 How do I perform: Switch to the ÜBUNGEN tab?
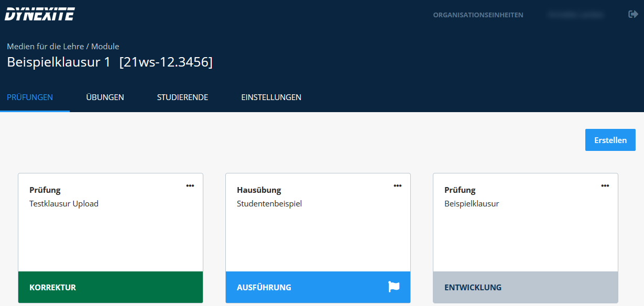point(105,97)
